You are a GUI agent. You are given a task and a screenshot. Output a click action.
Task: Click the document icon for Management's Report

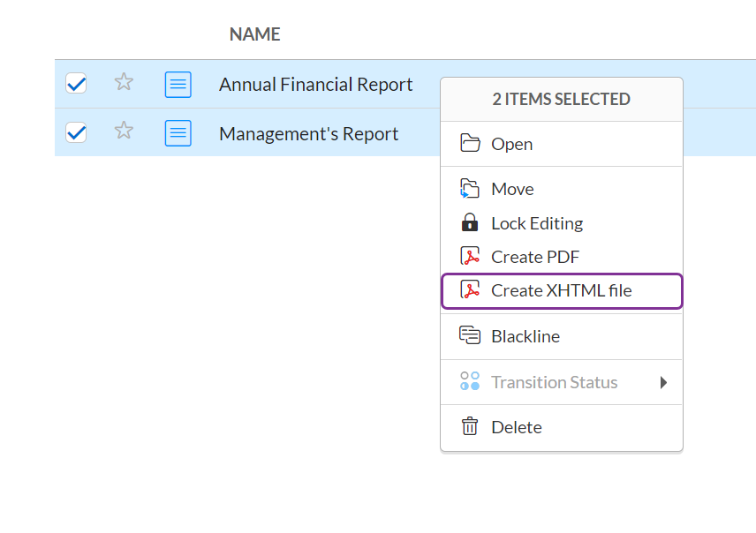[178, 133]
